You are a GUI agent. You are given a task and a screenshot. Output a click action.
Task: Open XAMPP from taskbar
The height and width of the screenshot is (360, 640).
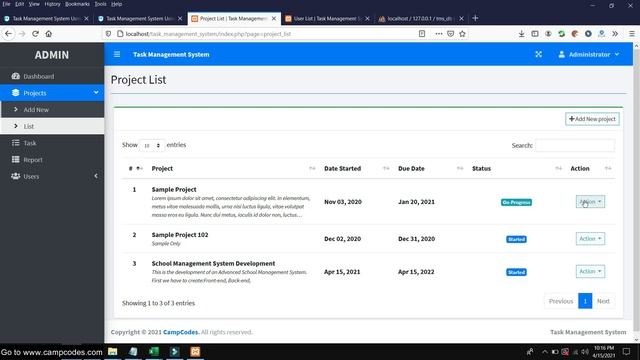(x=195, y=351)
